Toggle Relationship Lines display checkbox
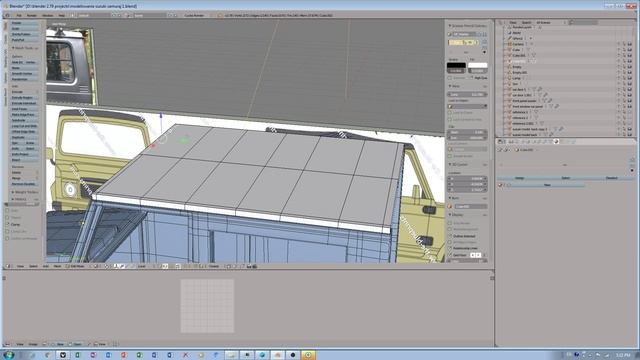The width and height of the screenshot is (640, 360). tap(450, 248)
